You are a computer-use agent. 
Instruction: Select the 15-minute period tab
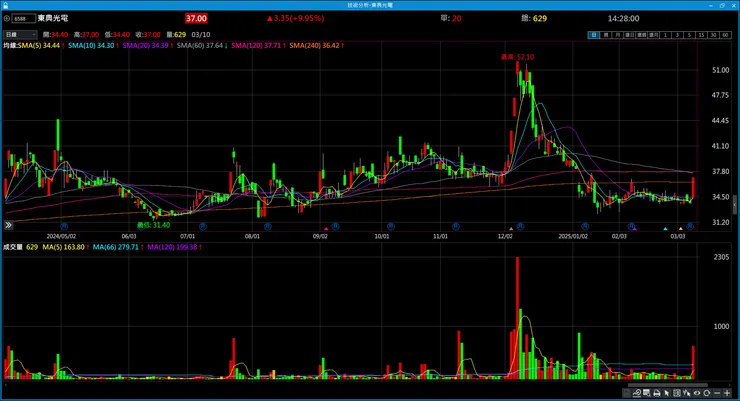pyautogui.click(x=701, y=35)
